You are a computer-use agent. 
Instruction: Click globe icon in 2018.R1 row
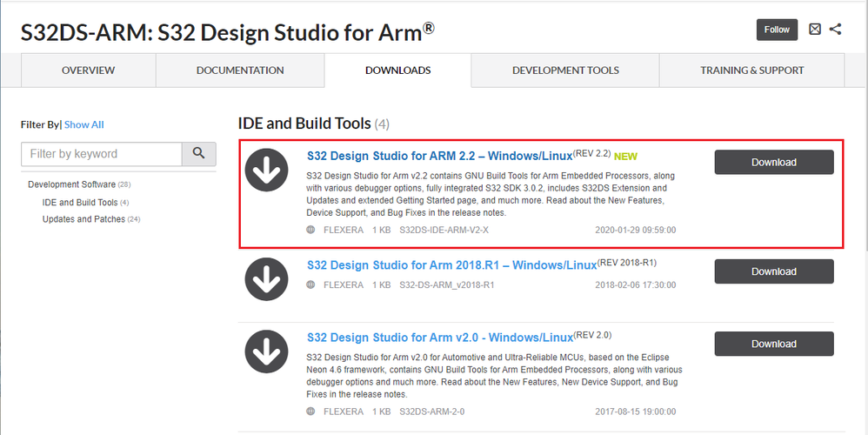pyautogui.click(x=310, y=284)
